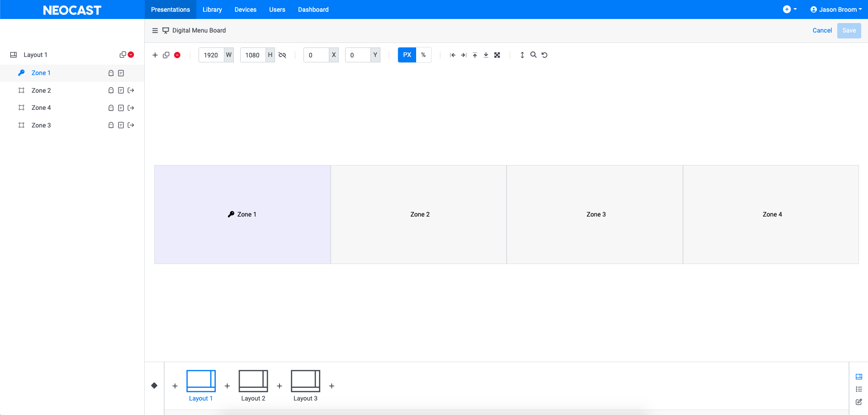Toggle ghost visibility for Zone 3

click(x=111, y=125)
